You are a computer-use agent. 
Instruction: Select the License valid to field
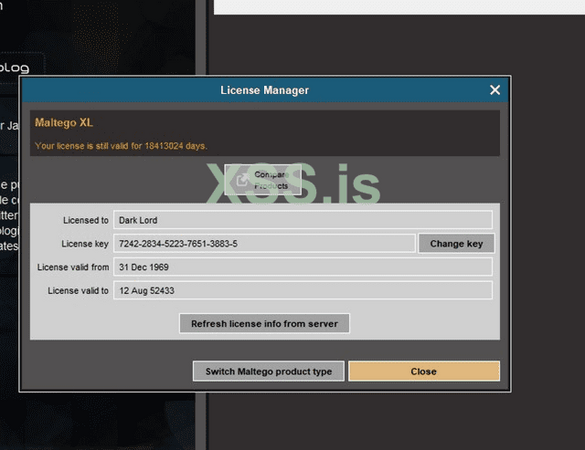(303, 291)
